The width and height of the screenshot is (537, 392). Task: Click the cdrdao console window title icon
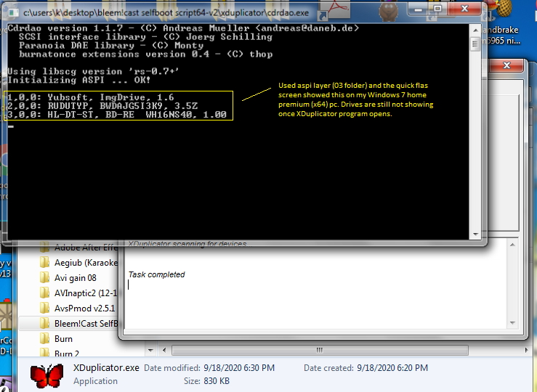point(13,13)
